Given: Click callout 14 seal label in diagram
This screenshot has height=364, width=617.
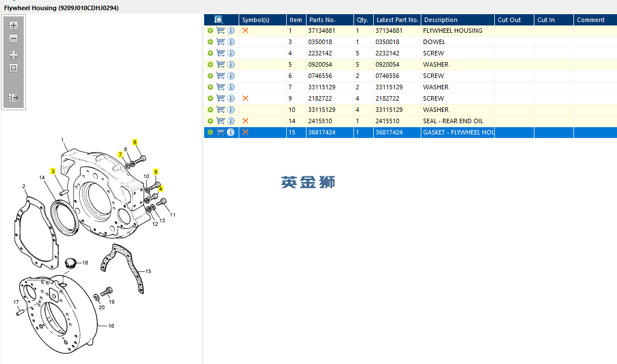Looking at the screenshot, I should coord(42,177).
